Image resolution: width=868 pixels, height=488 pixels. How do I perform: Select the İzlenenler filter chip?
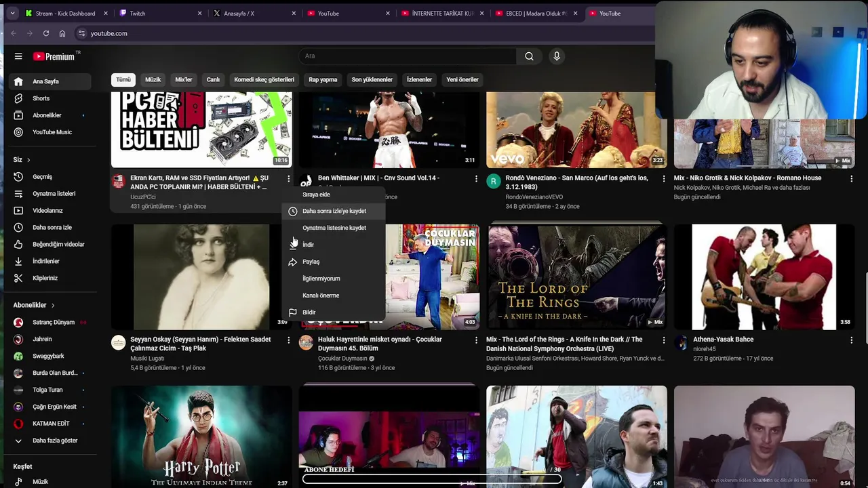point(419,80)
